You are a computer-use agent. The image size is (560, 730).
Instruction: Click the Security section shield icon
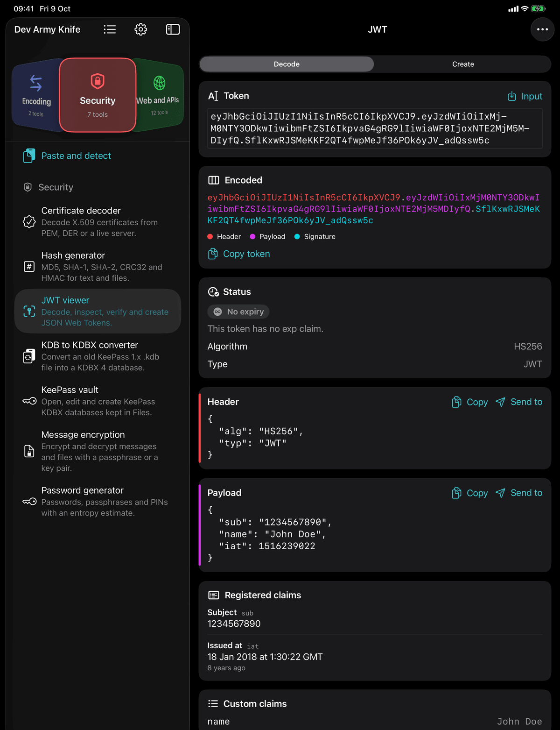pos(28,187)
